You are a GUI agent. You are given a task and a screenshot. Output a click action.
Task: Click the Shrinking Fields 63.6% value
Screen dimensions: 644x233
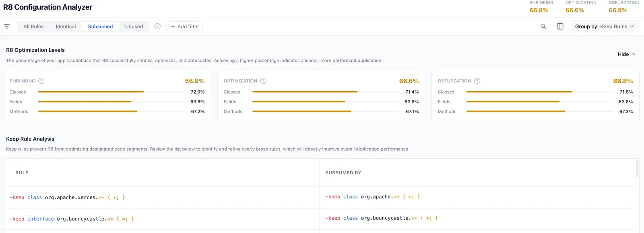[198, 102]
